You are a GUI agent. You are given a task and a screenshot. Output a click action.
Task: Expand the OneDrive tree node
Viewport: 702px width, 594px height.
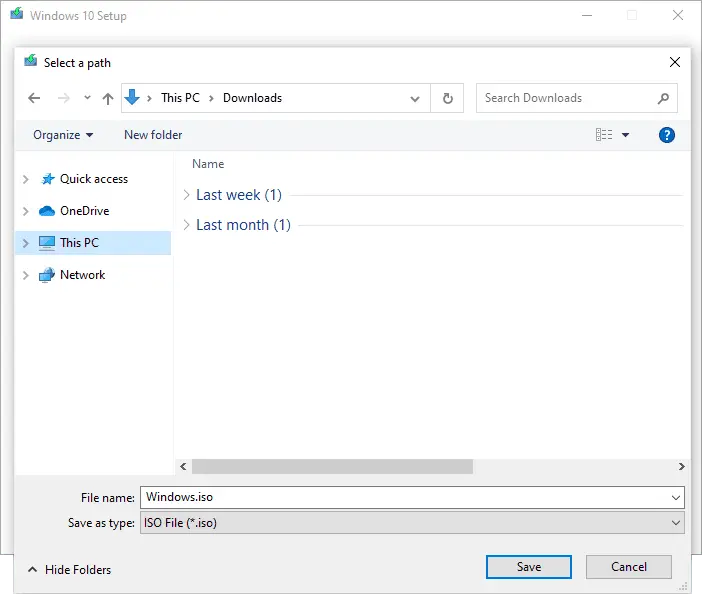[x=26, y=211]
